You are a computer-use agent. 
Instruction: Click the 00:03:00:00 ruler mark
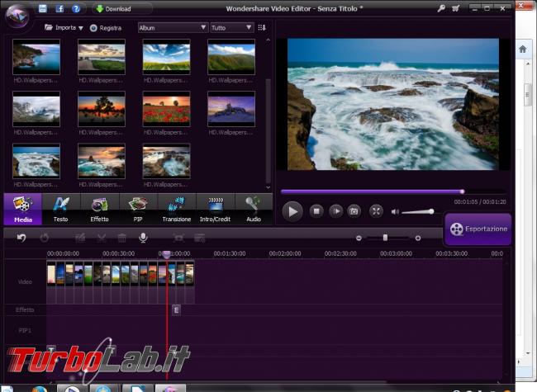coord(396,254)
